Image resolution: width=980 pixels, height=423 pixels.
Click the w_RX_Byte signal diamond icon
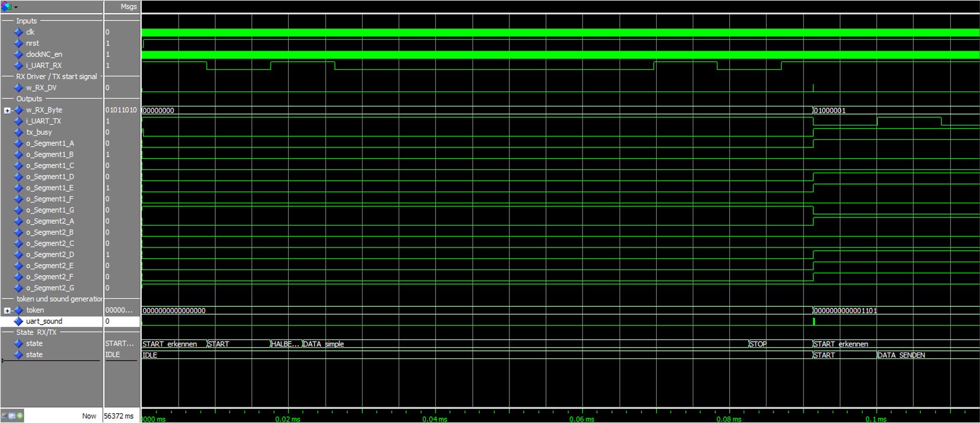pos(19,110)
